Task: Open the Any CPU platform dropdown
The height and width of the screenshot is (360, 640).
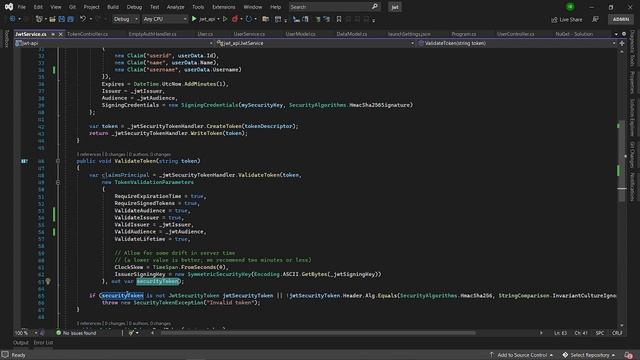Action: click(165, 19)
